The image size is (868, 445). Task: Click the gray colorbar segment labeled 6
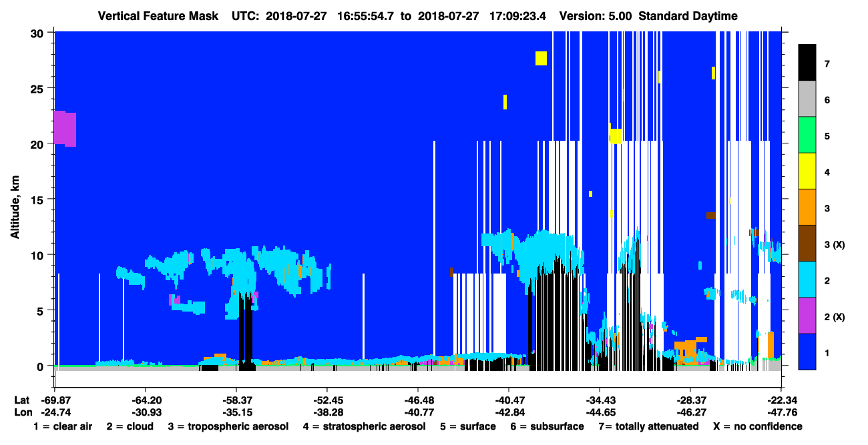807,99
